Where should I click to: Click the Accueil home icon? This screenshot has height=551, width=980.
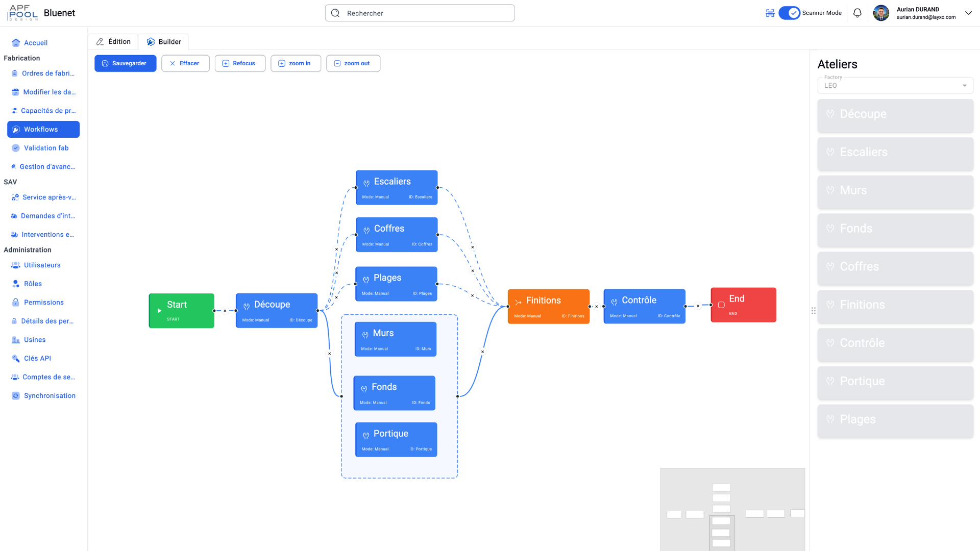pos(16,43)
